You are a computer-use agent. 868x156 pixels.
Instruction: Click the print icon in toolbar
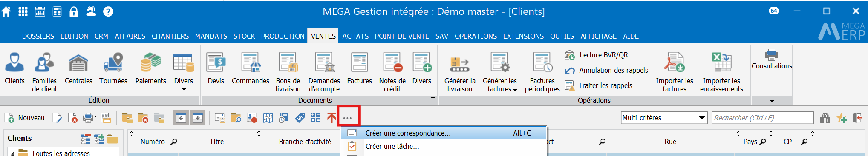[88, 118]
